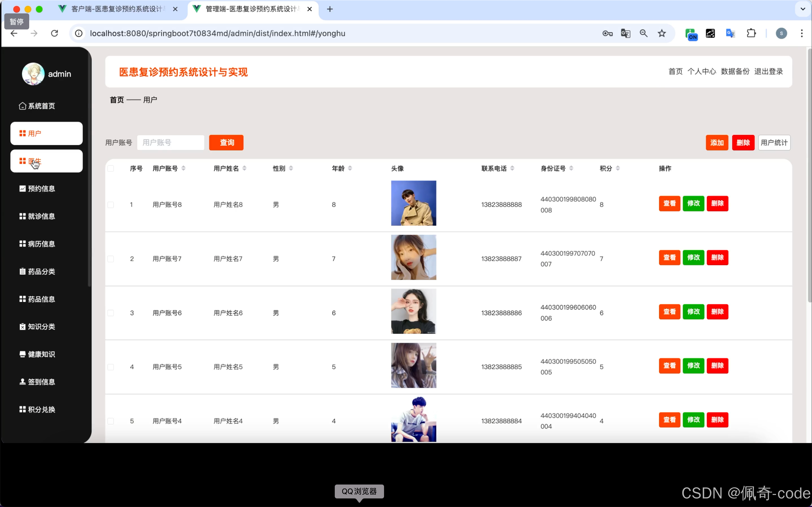This screenshot has height=507, width=812.
Task: Sort table by 用户账号 column arrows
Action: click(183, 168)
